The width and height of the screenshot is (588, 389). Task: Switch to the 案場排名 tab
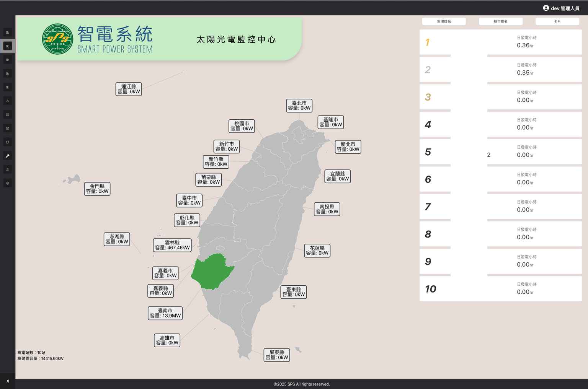coord(444,21)
